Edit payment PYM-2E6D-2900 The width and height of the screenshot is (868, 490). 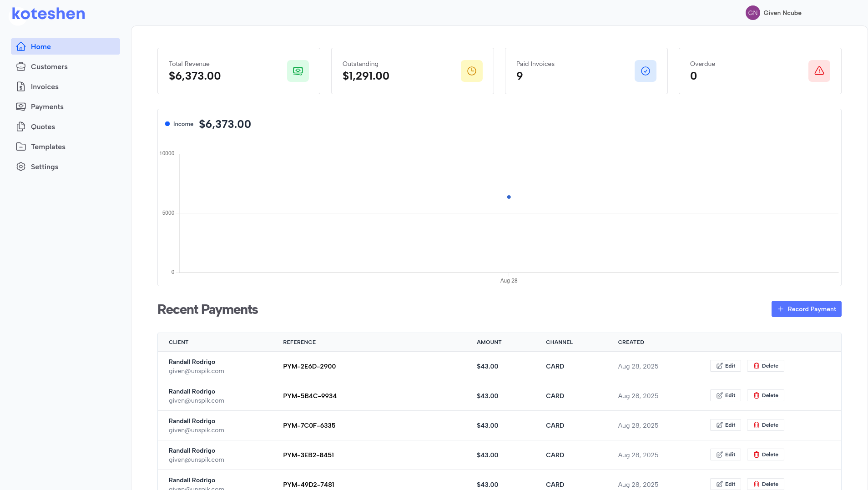point(725,366)
